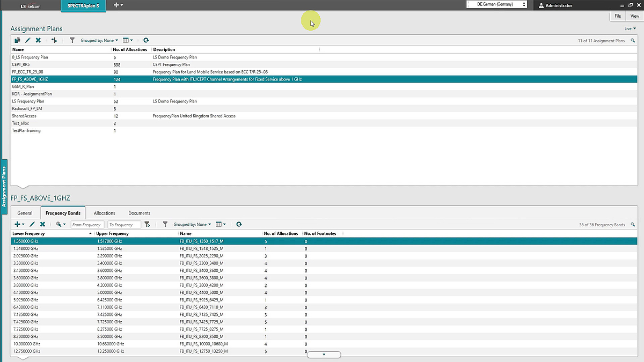Sort by Lower Frequency column header
The image size is (644, 362).
52,233
